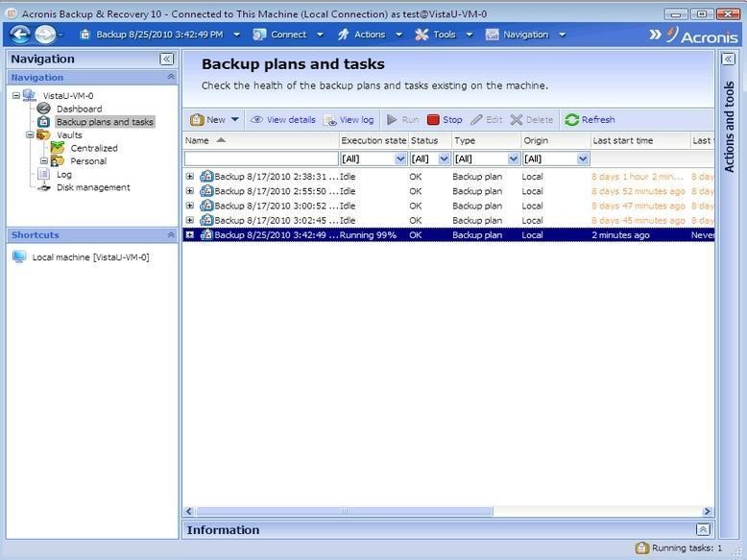This screenshot has width=747, height=560.
Task: Collapse the Vaults tree node
Action: (x=30, y=134)
